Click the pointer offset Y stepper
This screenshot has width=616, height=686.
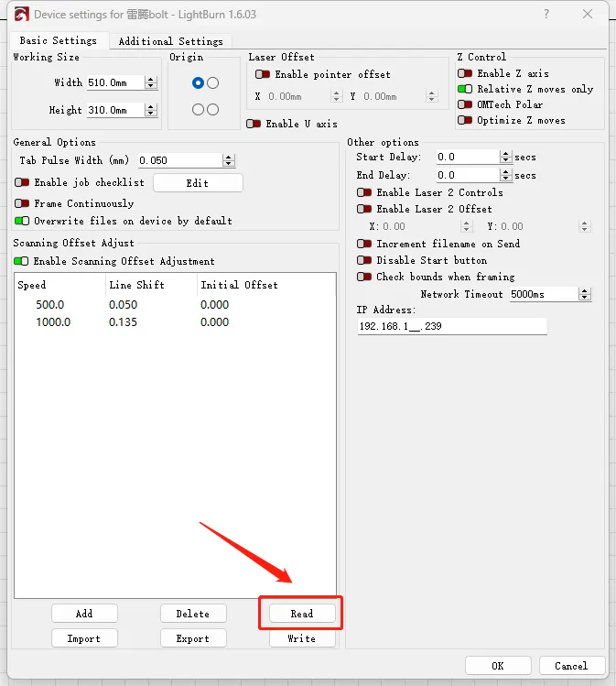click(431, 96)
